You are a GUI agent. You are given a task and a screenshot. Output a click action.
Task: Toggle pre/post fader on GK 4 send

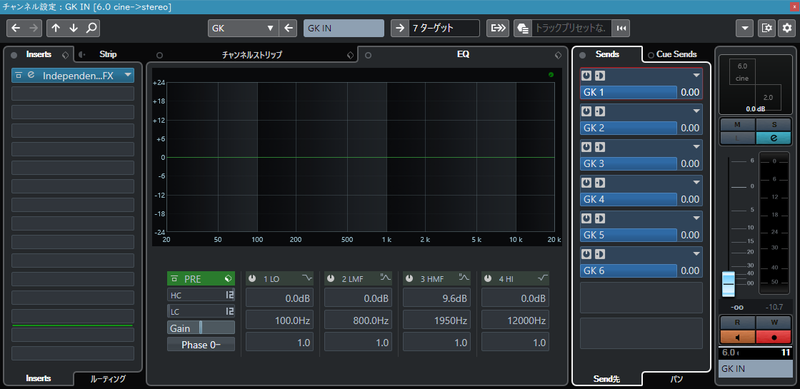tap(599, 182)
